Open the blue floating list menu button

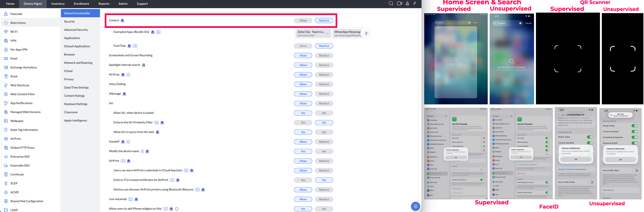(x=415, y=206)
